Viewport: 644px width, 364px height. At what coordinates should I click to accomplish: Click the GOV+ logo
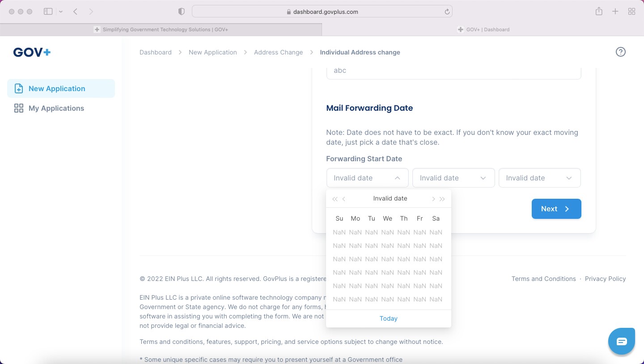pyautogui.click(x=31, y=52)
